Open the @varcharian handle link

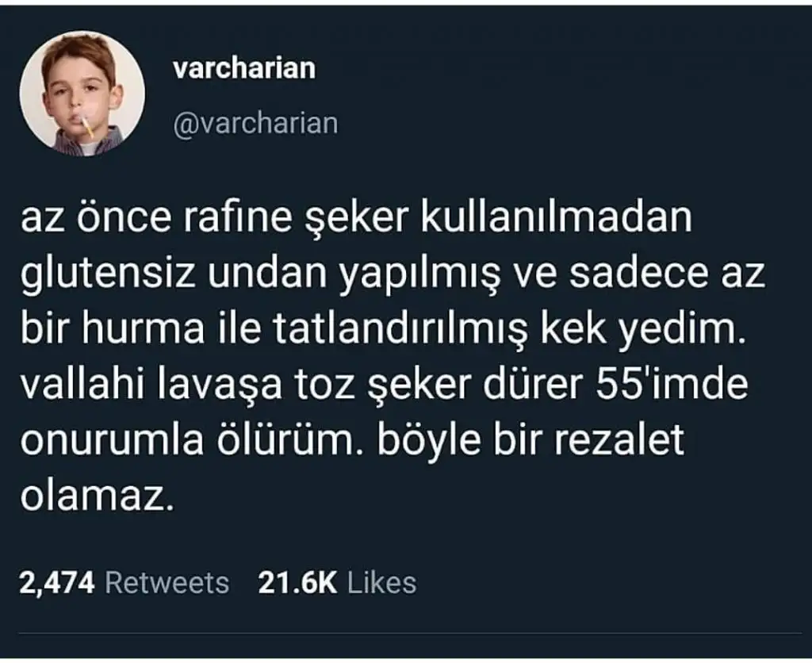[256, 124]
